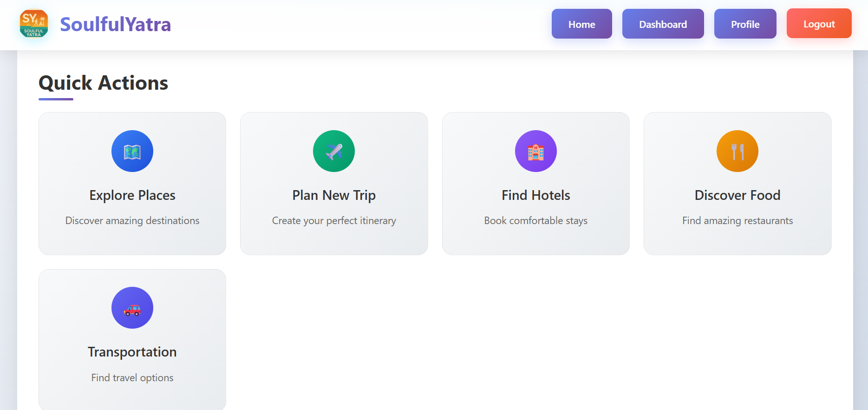
Task: Click the Plan New Trip airplane icon
Action: [334, 151]
